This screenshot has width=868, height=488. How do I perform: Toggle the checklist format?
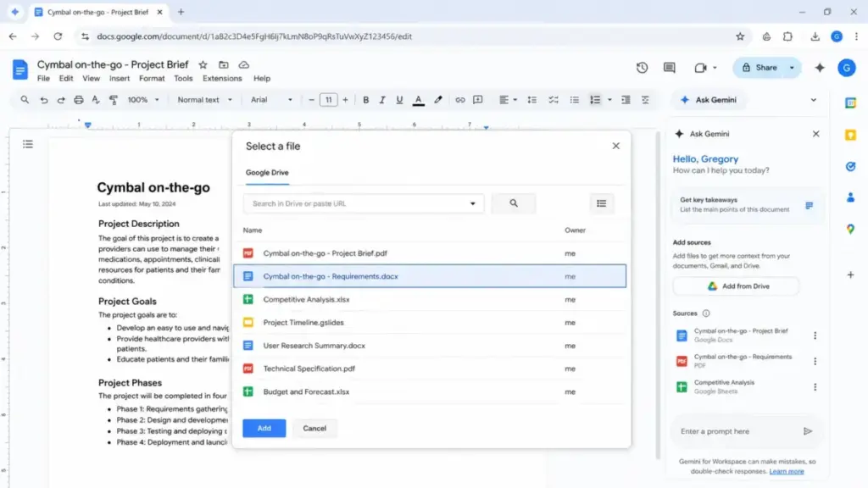[553, 100]
